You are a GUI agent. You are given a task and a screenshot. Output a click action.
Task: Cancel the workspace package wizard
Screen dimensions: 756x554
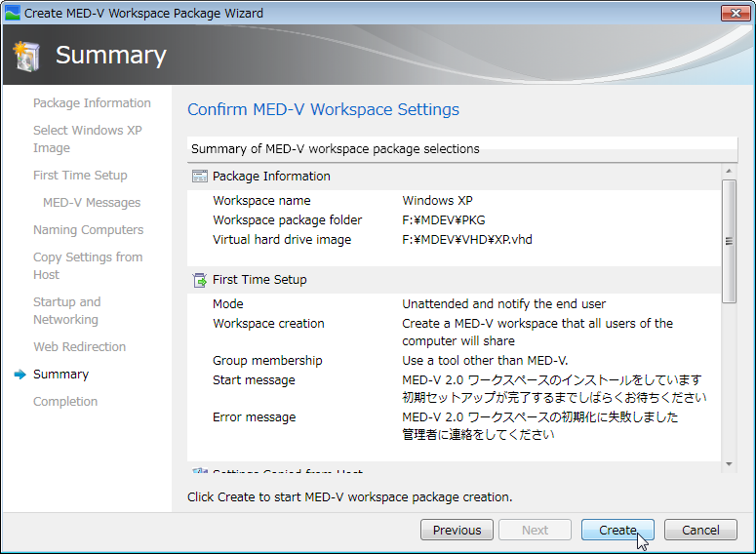click(x=700, y=530)
